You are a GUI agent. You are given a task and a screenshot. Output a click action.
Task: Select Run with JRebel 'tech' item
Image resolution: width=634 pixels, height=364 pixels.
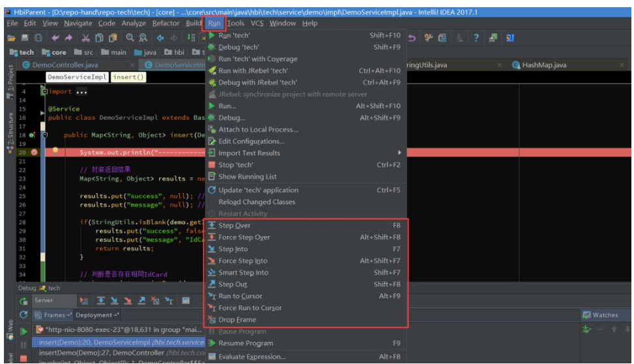pos(306,70)
